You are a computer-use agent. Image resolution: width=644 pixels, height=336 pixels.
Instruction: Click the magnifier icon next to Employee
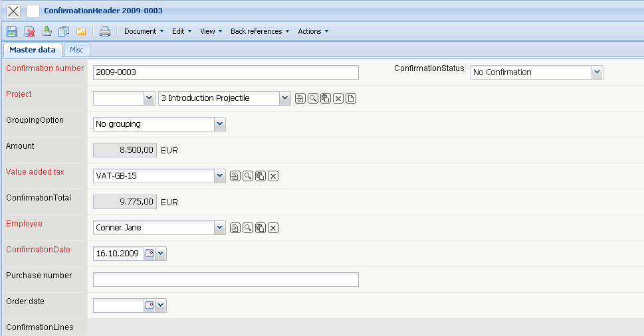point(247,228)
